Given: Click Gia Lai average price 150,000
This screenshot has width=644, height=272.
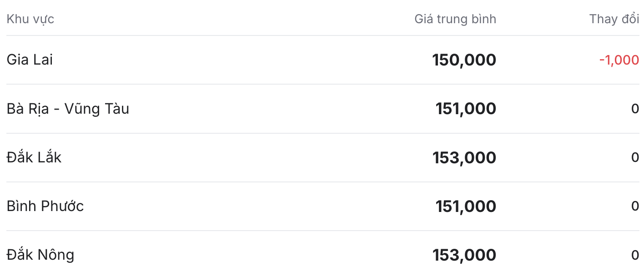Looking at the screenshot, I should pyautogui.click(x=464, y=60).
